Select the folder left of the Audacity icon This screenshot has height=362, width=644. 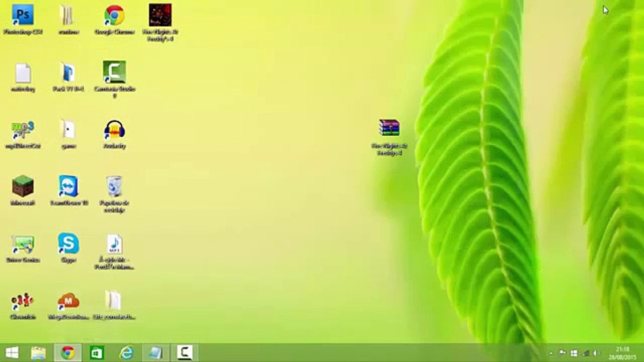(x=68, y=130)
